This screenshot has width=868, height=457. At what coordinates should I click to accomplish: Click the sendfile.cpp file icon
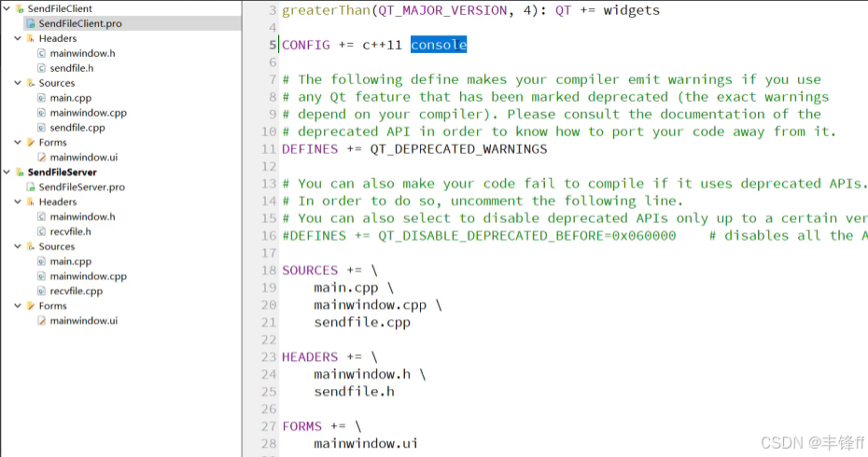41,127
